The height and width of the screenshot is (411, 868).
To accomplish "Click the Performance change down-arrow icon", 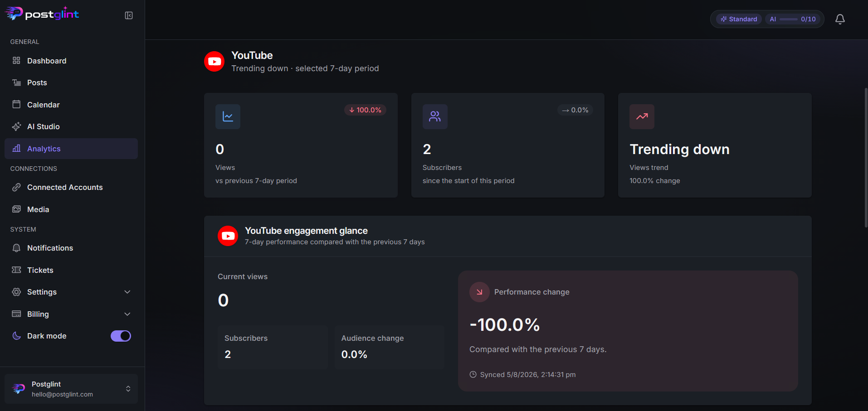I will (x=479, y=292).
